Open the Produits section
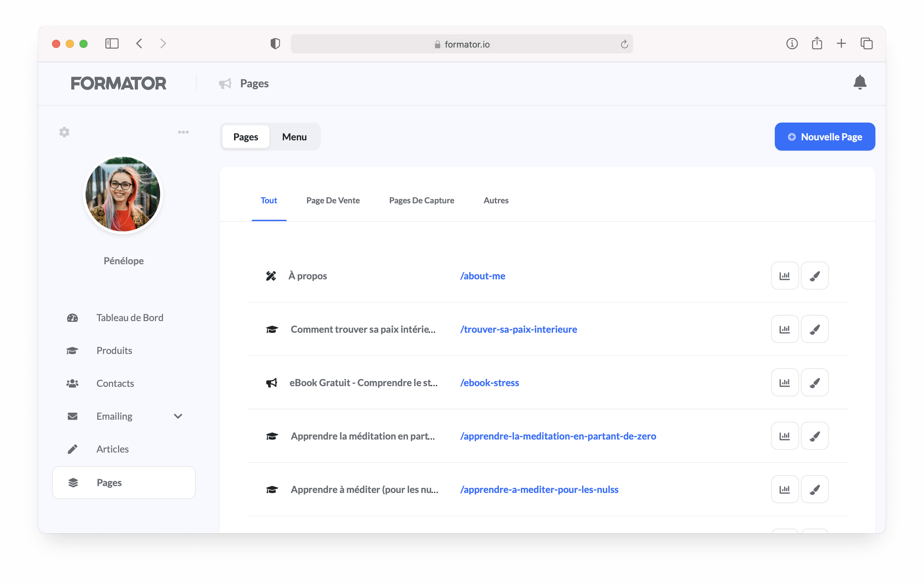This screenshot has width=924, height=584. point(114,350)
